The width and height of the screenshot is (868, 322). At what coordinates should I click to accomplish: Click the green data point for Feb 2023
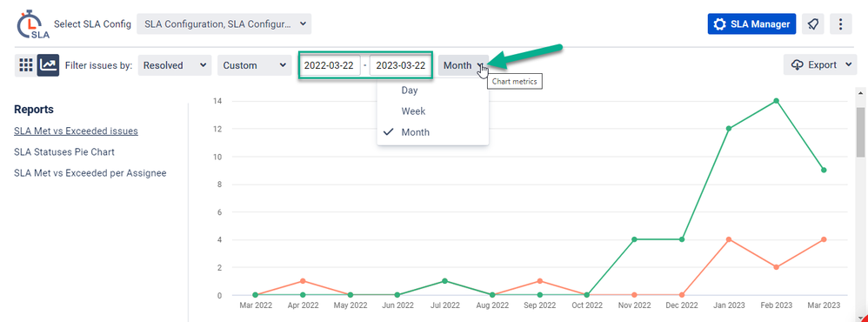[x=777, y=101]
